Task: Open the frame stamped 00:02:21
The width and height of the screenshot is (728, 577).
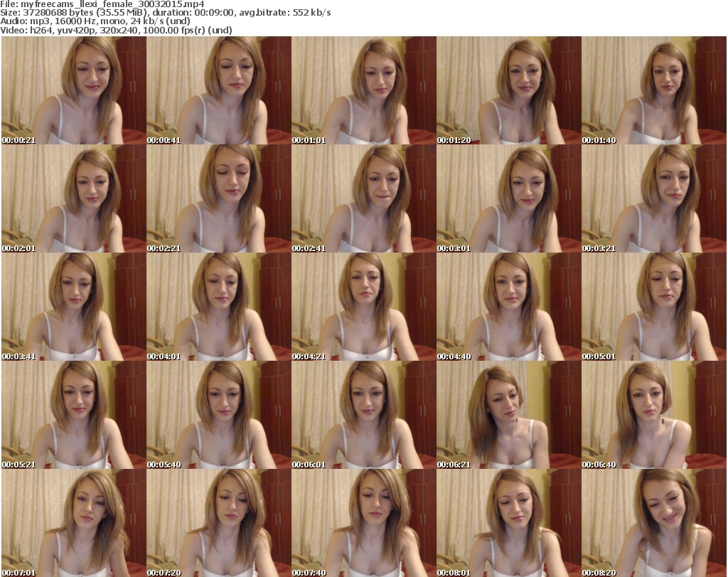Action: tap(219, 198)
